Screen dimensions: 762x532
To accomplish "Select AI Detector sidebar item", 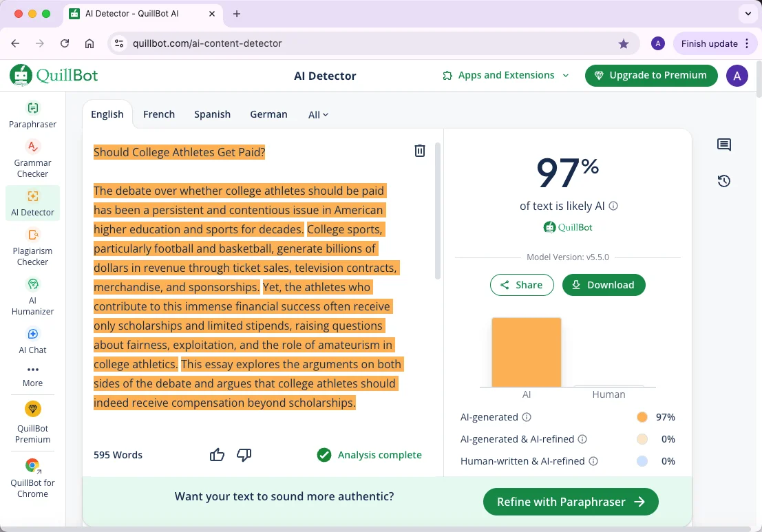I will point(32,203).
